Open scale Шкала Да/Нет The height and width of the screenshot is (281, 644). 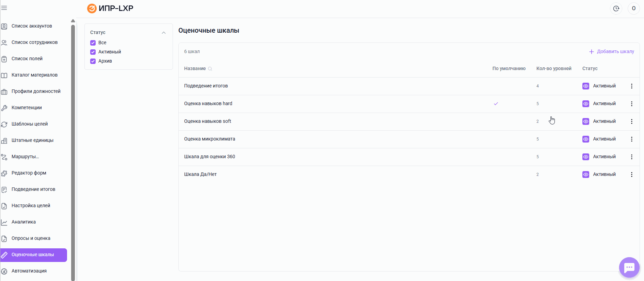tap(200, 175)
